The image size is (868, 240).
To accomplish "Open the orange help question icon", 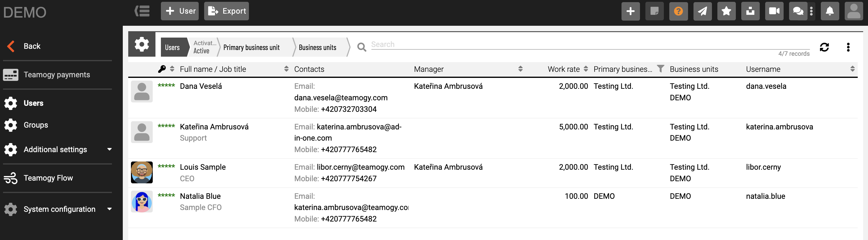I will click(x=678, y=11).
